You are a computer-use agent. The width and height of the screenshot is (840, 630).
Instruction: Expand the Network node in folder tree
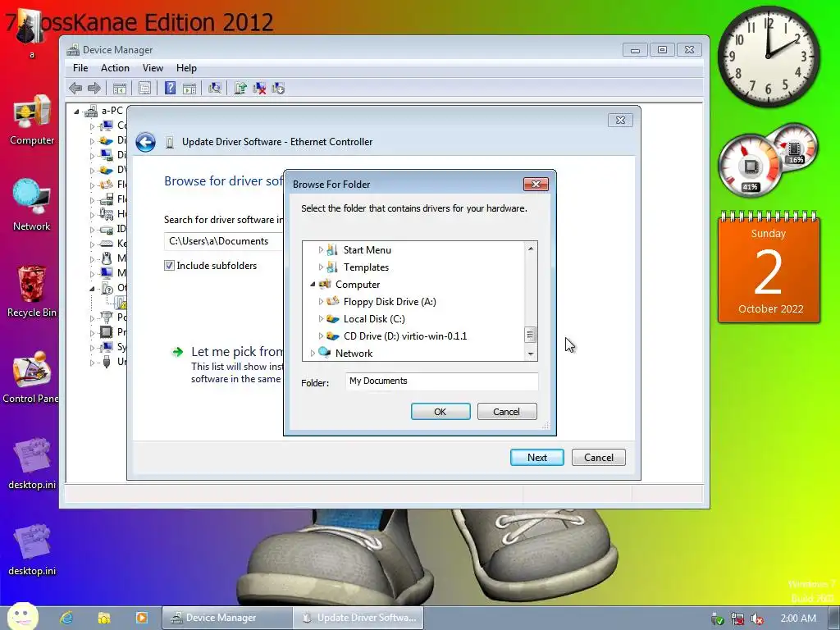coord(313,353)
